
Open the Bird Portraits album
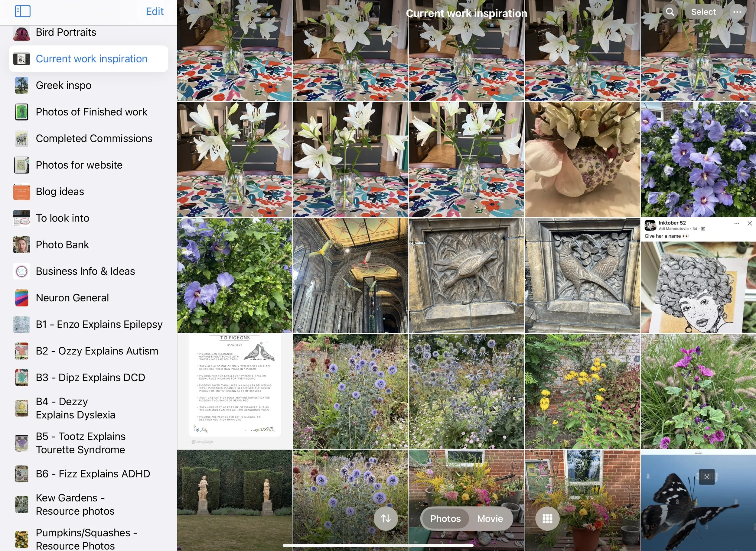[x=66, y=32]
